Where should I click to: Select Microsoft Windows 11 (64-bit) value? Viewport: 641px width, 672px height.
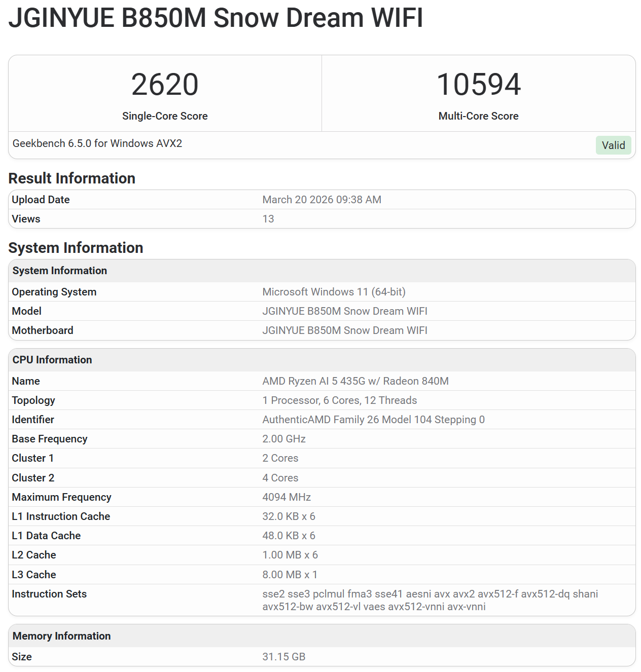pyautogui.click(x=334, y=292)
